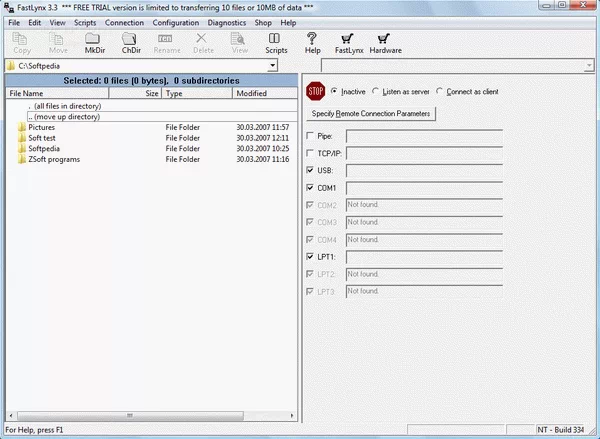The height and width of the screenshot is (439, 600).
Task: Toggle the USB checkbox
Action: coord(309,170)
